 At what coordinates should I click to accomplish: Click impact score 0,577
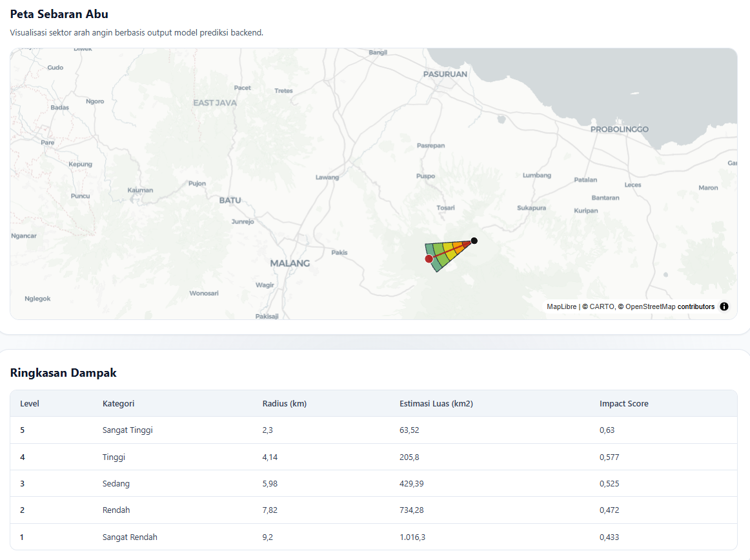pos(609,457)
